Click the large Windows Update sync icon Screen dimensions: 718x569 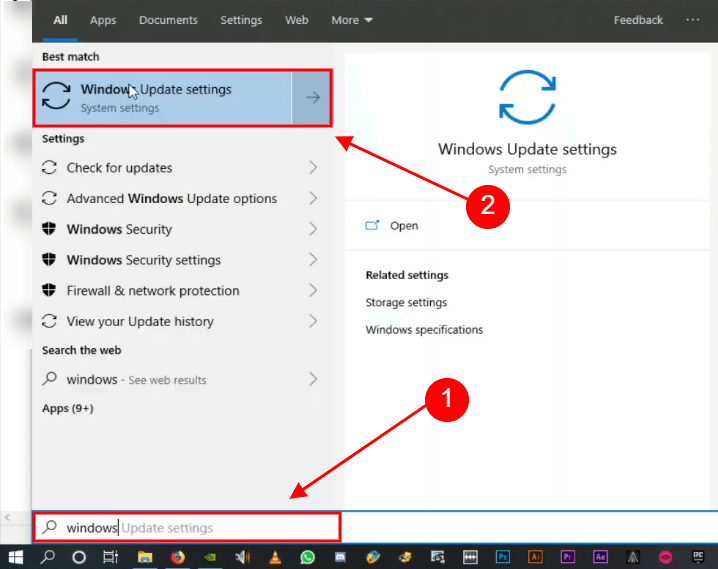(527, 97)
